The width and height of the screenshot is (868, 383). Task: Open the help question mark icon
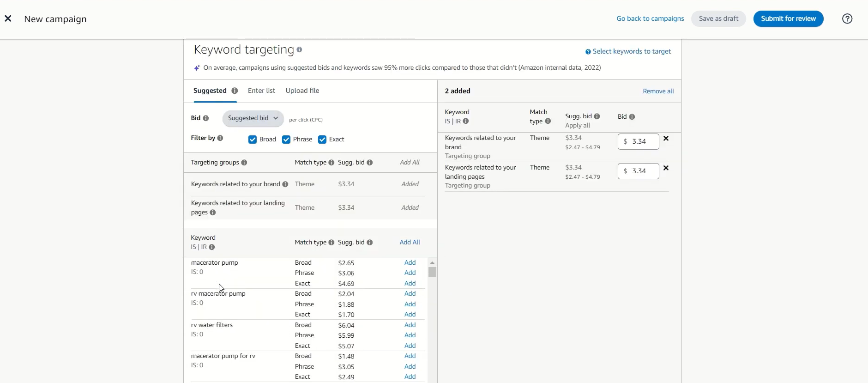847,18
